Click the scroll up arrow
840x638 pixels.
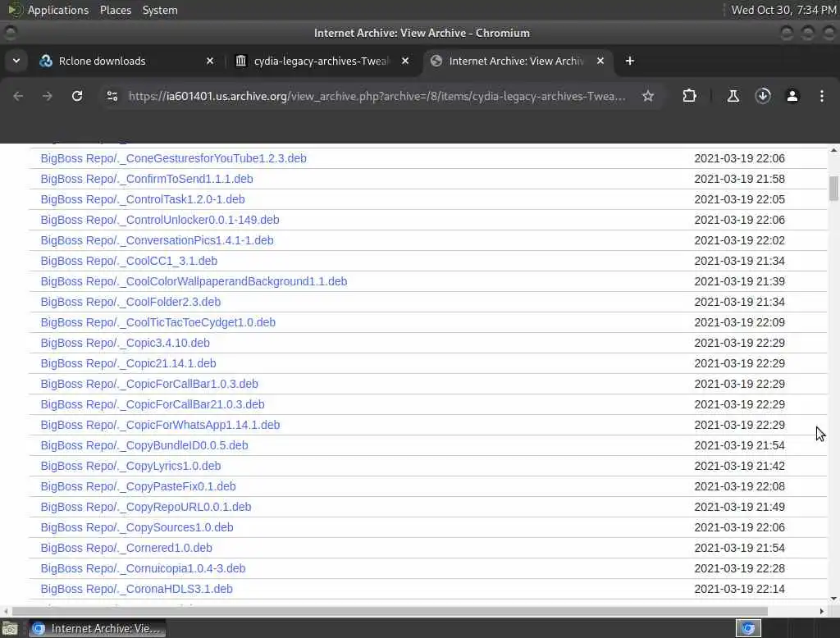(x=833, y=151)
